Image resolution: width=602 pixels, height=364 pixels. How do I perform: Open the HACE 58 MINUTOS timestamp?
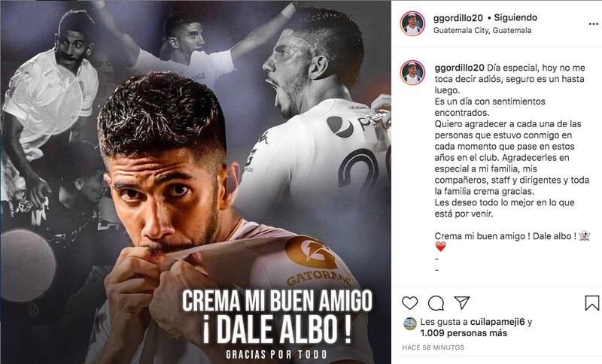click(433, 347)
